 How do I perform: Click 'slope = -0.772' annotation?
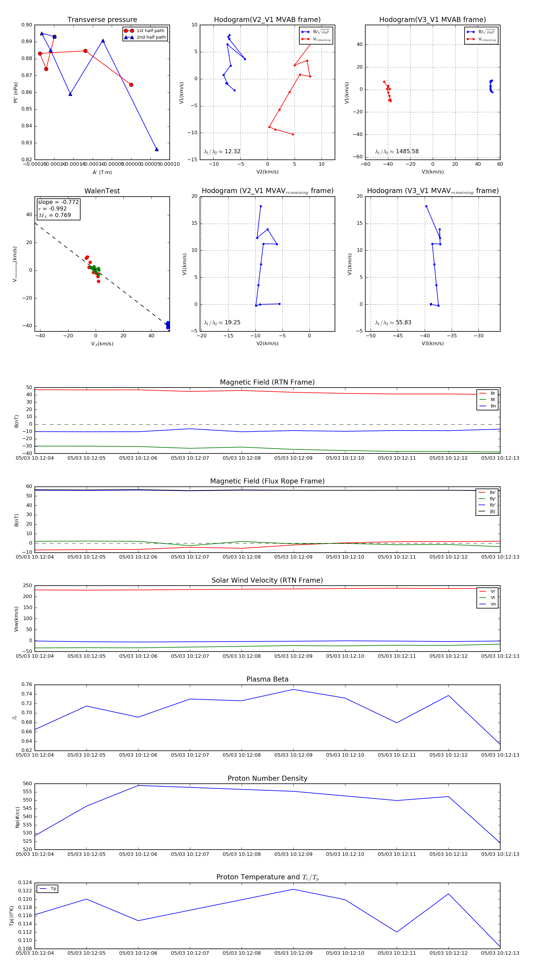58,202
